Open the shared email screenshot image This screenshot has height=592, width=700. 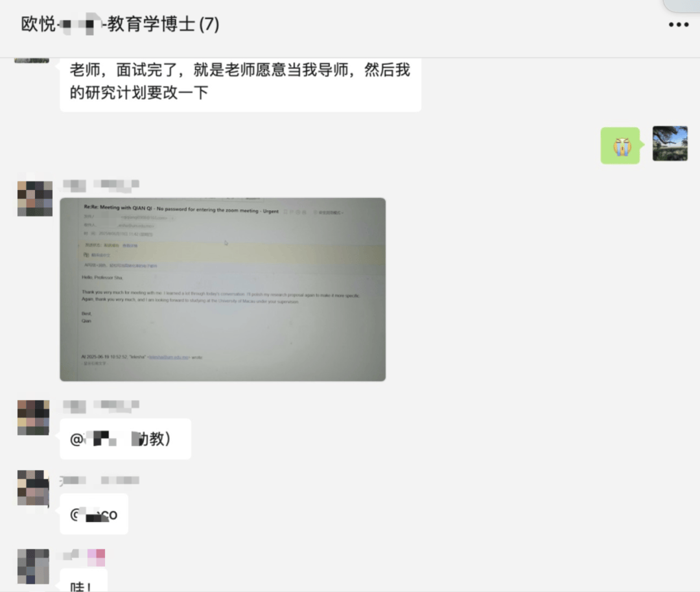click(x=223, y=289)
